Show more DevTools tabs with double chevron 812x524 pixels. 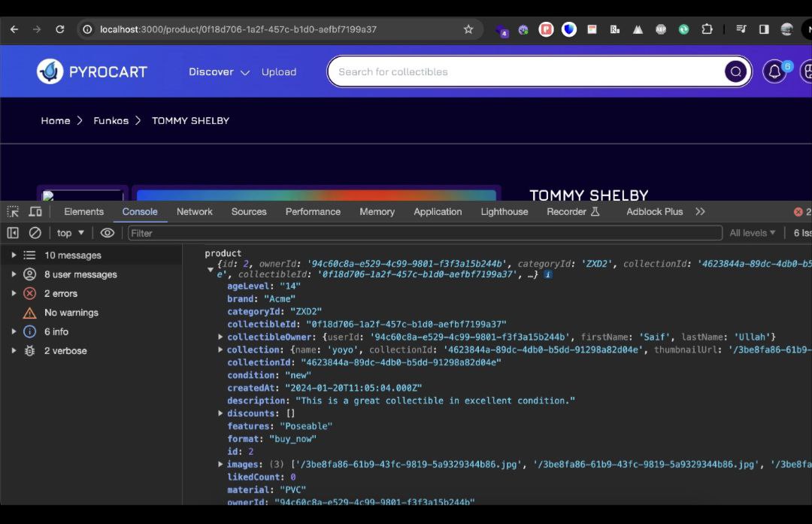click(700, 212)
